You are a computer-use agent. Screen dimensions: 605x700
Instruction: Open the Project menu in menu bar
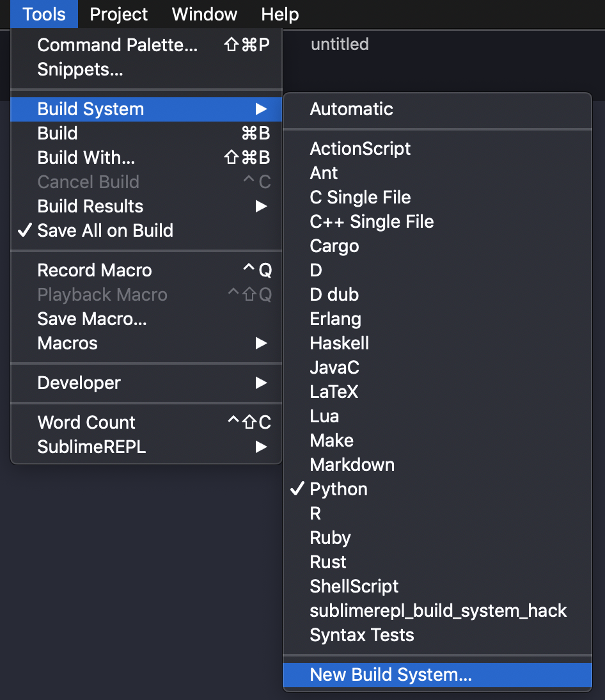pyautogui.click(x=118, y=14)
